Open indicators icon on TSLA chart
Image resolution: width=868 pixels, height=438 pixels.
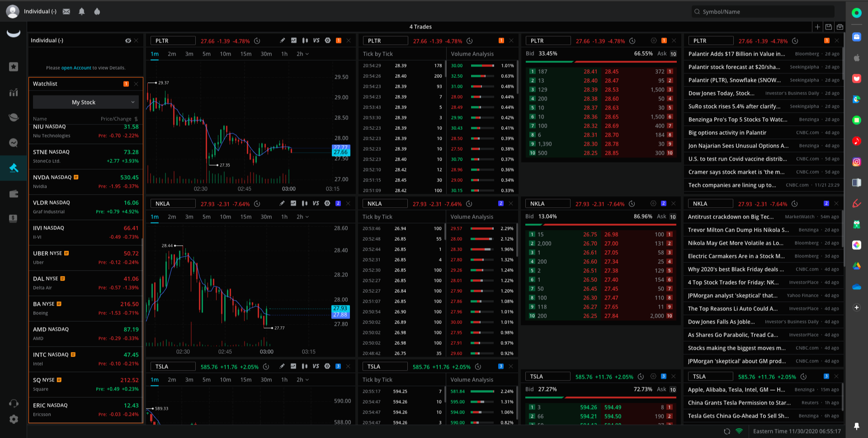coord(293,366)
